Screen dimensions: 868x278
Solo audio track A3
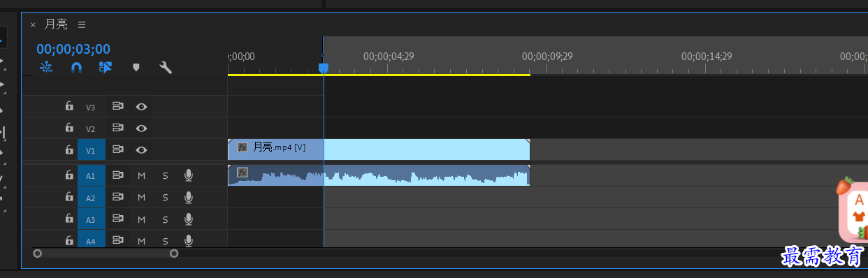[166, 219]
